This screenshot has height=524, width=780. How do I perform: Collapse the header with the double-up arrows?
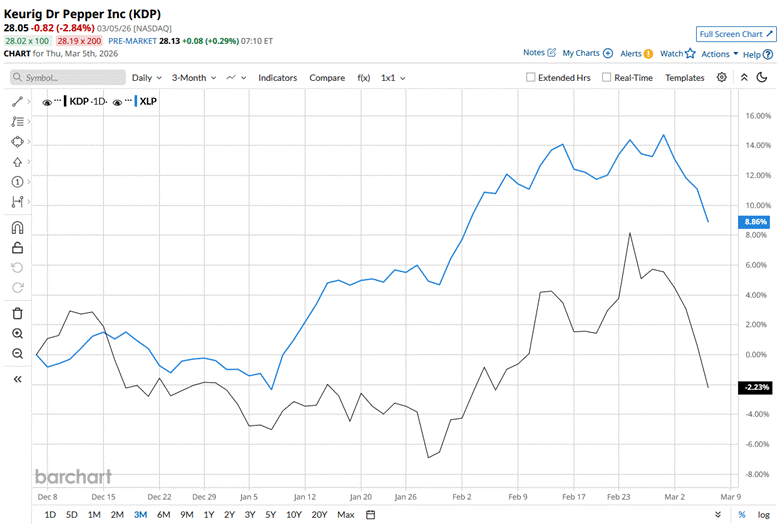coord(744,77)
